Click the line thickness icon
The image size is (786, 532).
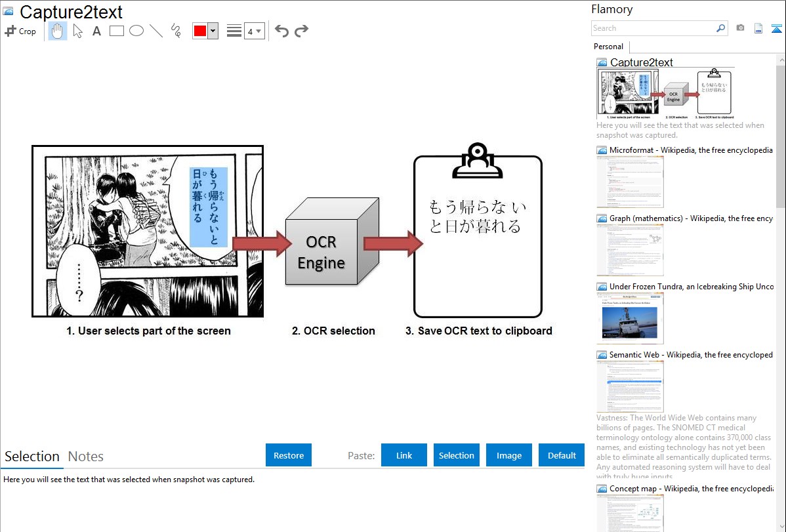pos(234,31)
